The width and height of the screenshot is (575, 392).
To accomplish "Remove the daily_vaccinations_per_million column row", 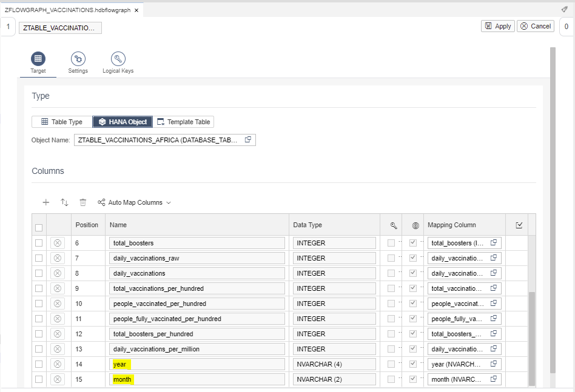I will pyautogui.click(x=58, y=349).
